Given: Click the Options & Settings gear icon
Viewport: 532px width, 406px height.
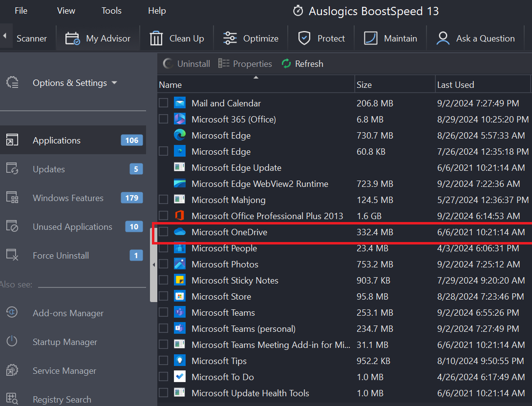Looking at the screenshot, I should [13, 82].
